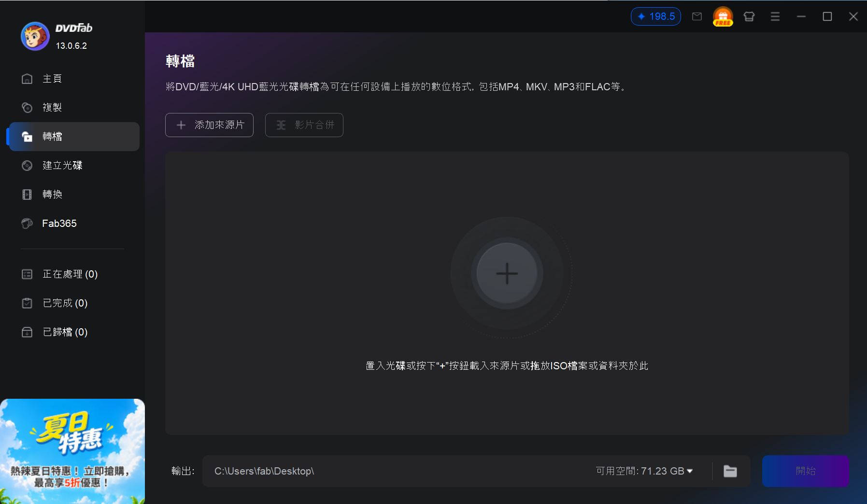Click the list icon beside 正在處理
Viewport: 867px width, 504px height.
click(27, 274)
